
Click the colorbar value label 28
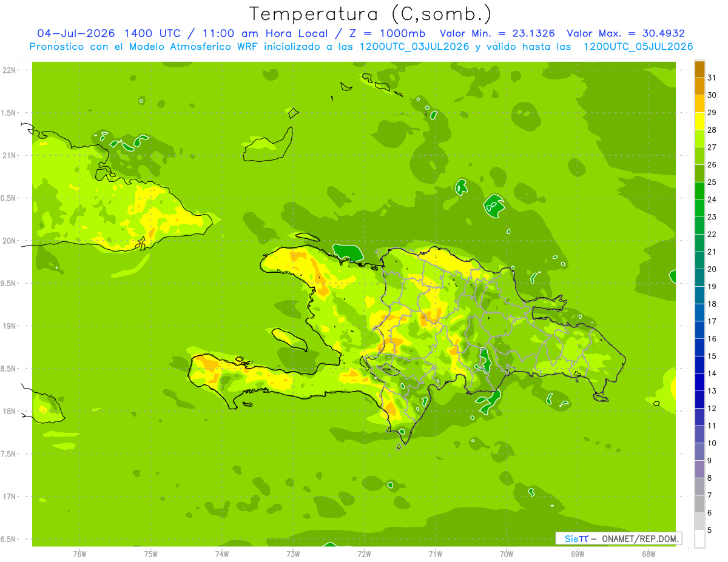coord(712,130)
